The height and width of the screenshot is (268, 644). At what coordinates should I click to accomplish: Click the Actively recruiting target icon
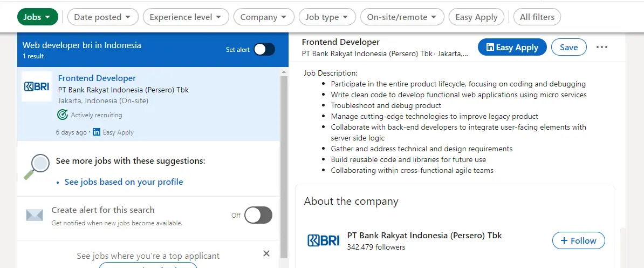point(63,115)
